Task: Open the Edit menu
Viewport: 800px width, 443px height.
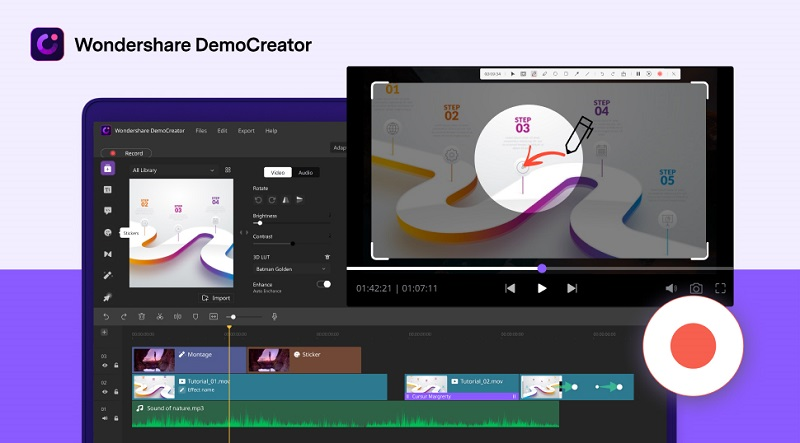Action: click(x=222, y=131)
